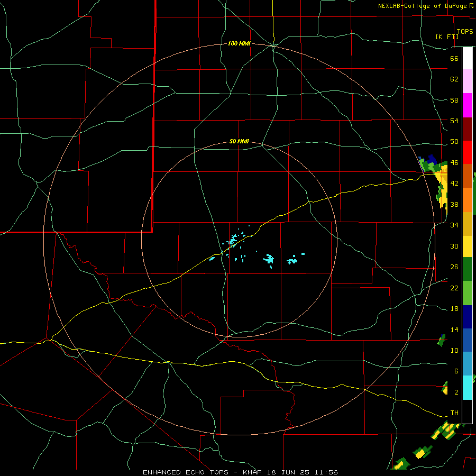
Task: Click the ENHANCED ECHO TOPS caption
Action: (x=186, y=472)
